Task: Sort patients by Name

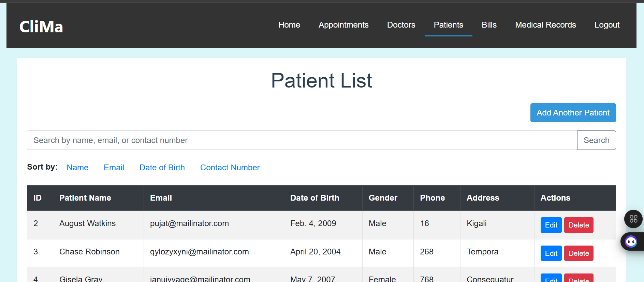Action: pyautogui.click(x=77, y=168)
